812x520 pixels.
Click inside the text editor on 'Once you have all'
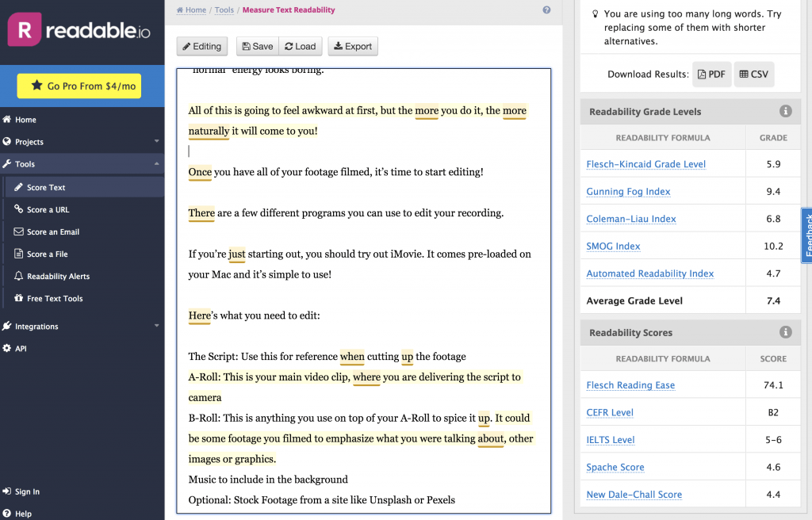coord(229,172)
